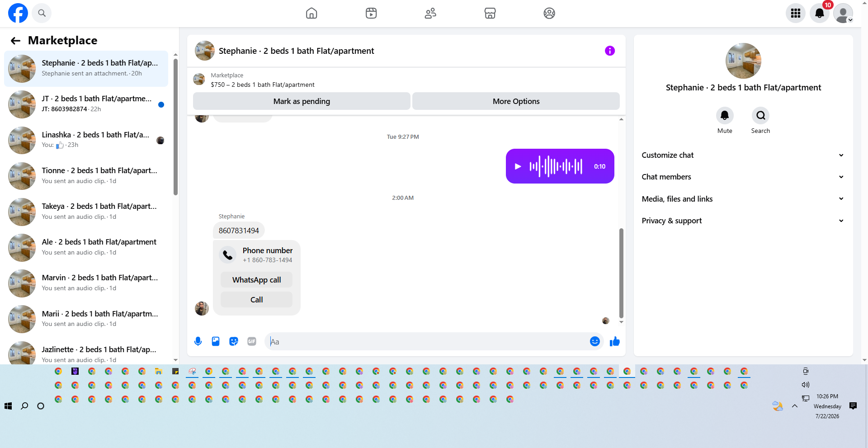Seek within the voice message waveform
Viewport: 868px width, 448px height.
[556, 166]
